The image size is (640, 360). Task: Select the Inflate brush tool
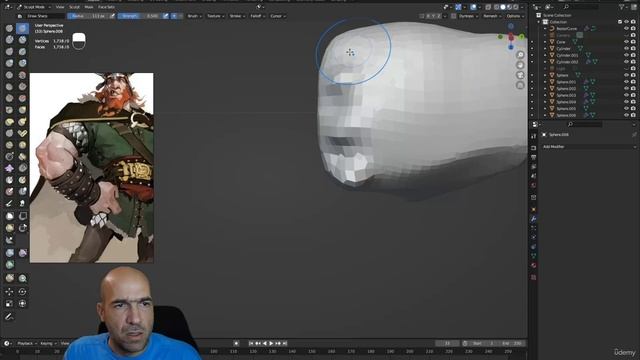coord(9,63)
